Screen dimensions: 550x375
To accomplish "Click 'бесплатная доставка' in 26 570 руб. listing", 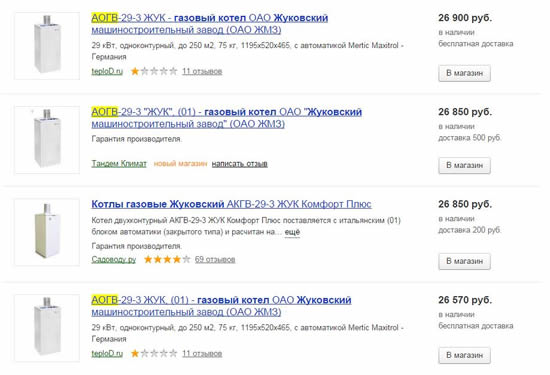I will [476, 326].
